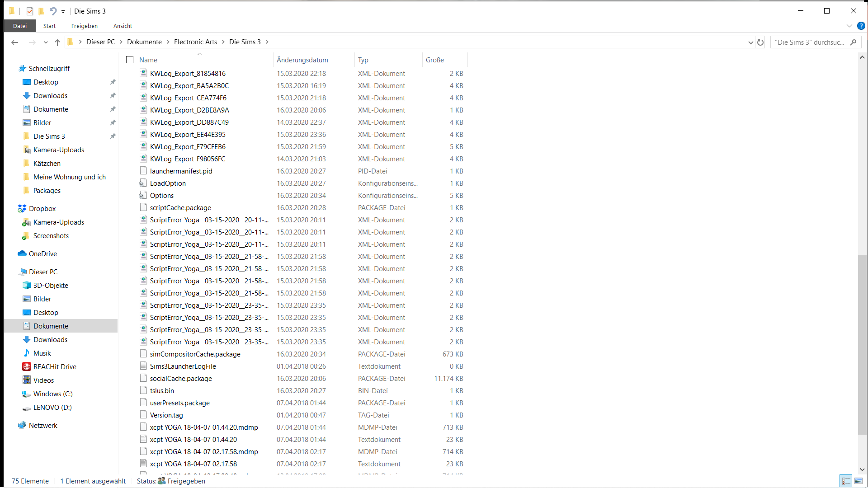Expand the chevron after Electronic Arts breadcrumb
Screen dimensions: 868x488
tap(223, 42)
